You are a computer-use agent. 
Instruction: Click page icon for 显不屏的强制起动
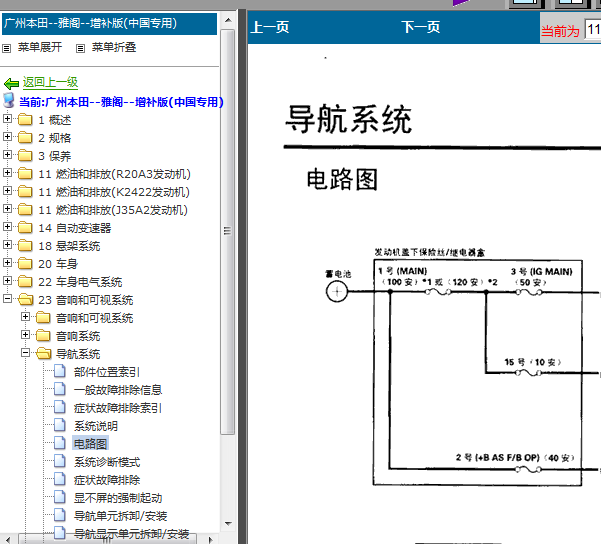[x=60, y=497]
